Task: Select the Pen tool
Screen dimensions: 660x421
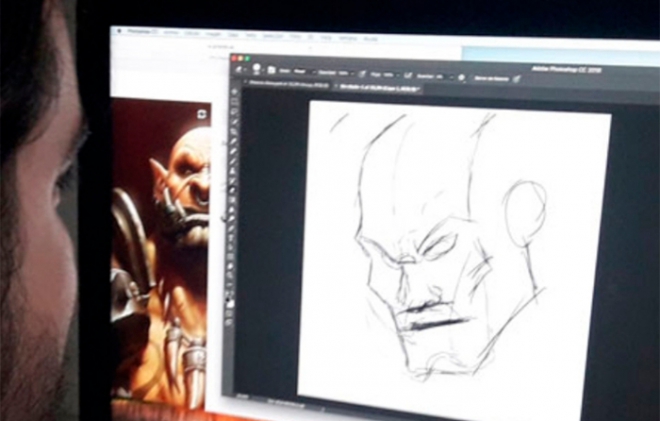Action: pos(232,229)
